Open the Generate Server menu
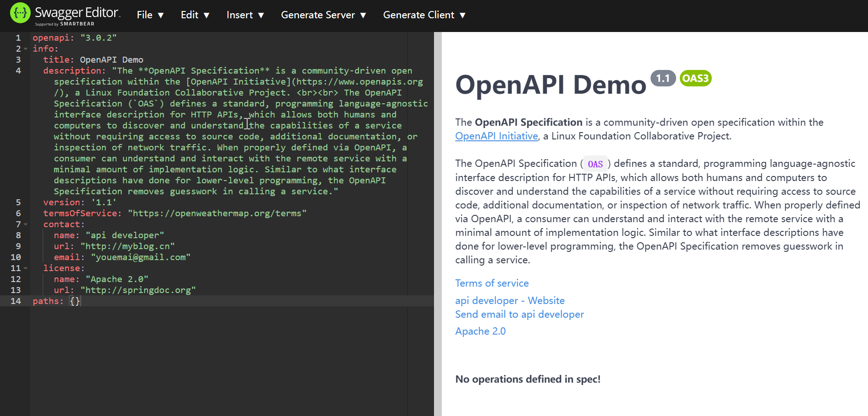The height and width of the screenshot is (416, 868). coord(323,15)
